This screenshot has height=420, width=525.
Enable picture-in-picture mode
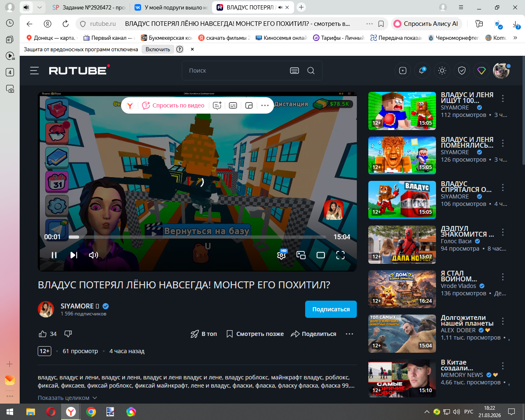pos(301,255)
